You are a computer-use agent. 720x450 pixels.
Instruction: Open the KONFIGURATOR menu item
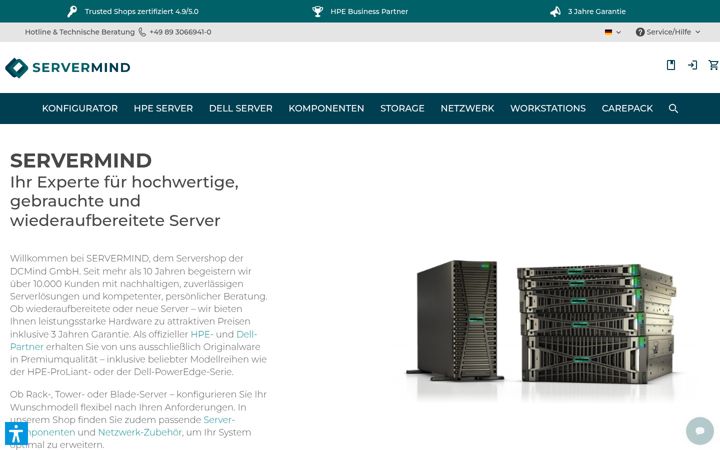click(x=80, y=108)
